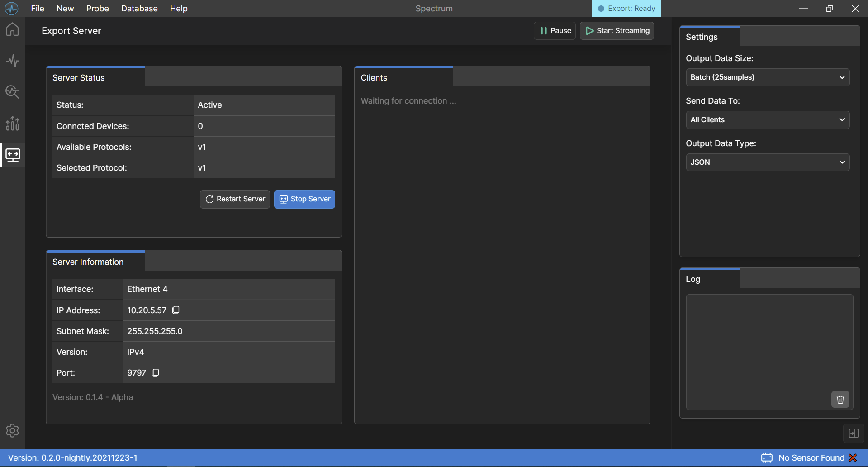The height and width of the screenshot is (467, 868).
Task: Clear the log with trash icon
Action: [x=840, y=400]
